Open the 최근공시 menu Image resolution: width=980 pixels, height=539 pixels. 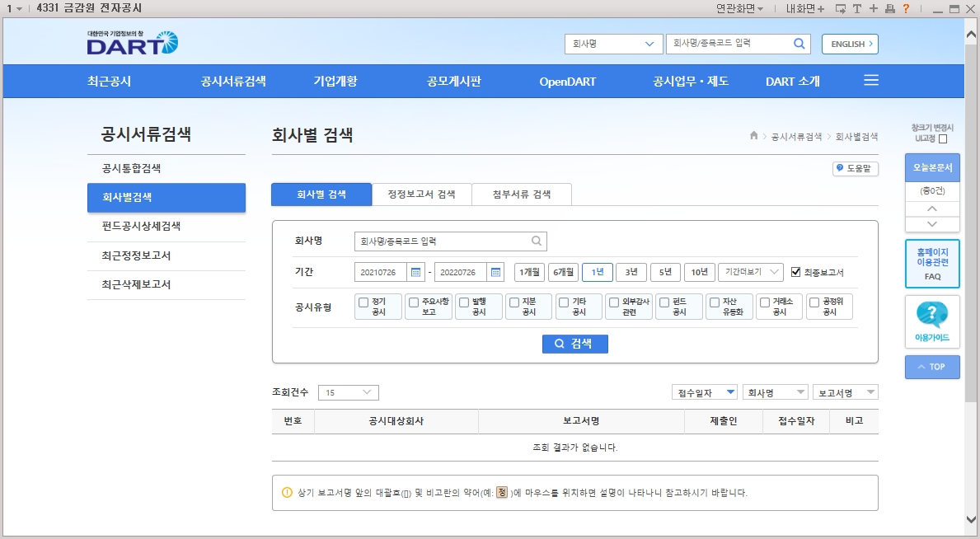109,82
